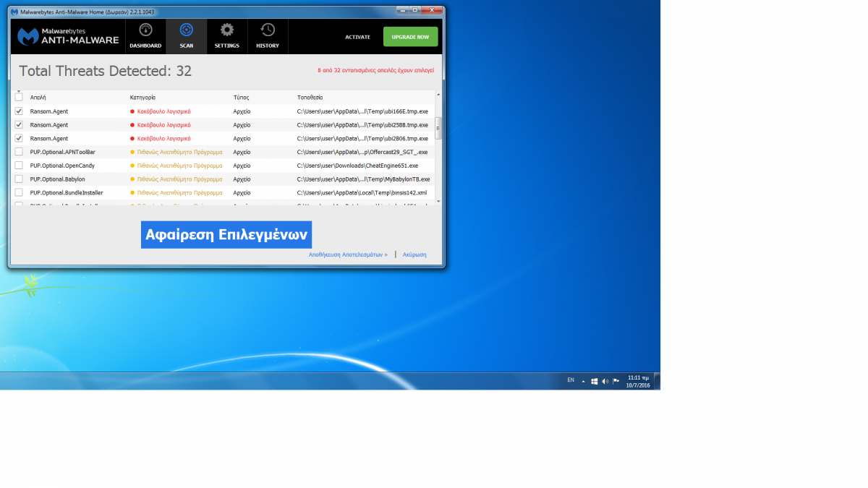Sort by the Τοποθεσία column header
This screenshot has width=868, height=488.
click(310, 97)
